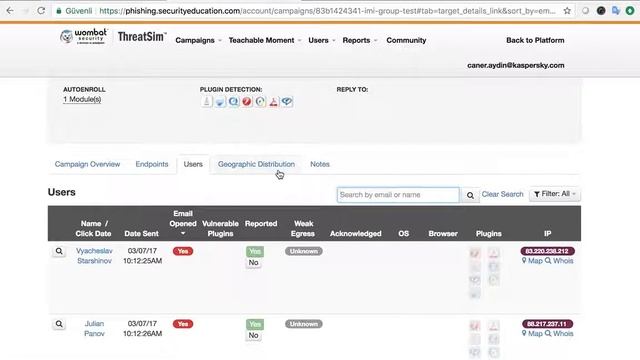Image resolution: width=640 pixels, height=360 pixels.
Task: Set Reported to Yes for Vyacheslav Starshinov
Action: coord(255,251)
